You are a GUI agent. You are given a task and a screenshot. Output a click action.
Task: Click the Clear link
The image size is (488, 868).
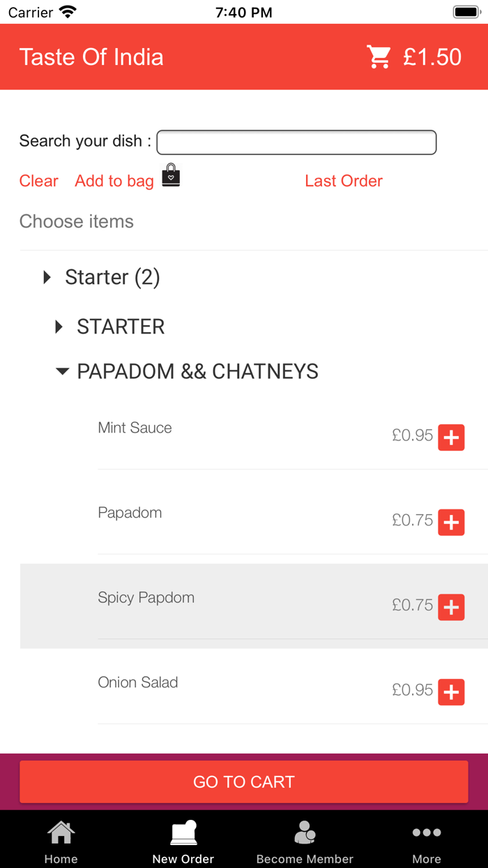point(38,181)
